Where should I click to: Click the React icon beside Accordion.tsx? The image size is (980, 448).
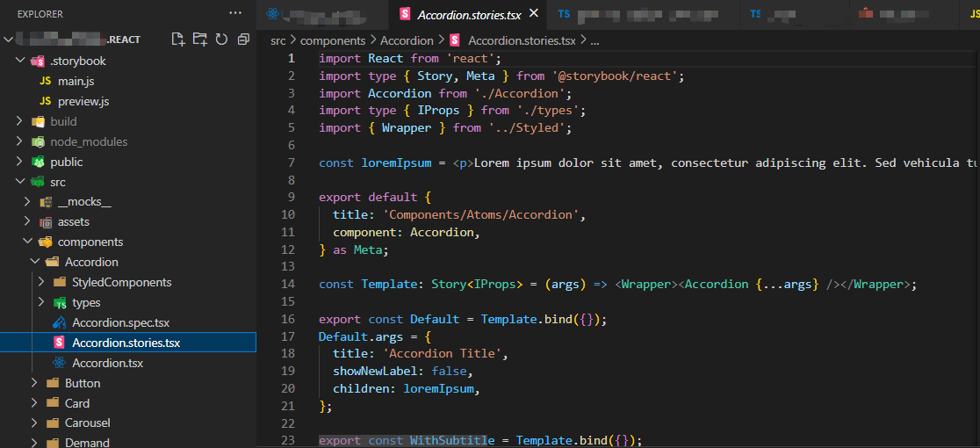(60, 363)
